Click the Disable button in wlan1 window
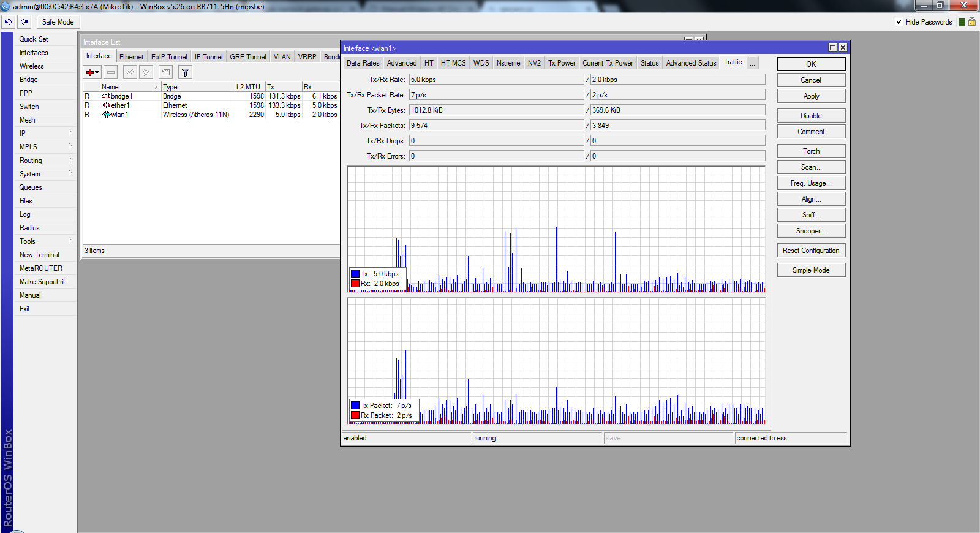 coord(811,116)
